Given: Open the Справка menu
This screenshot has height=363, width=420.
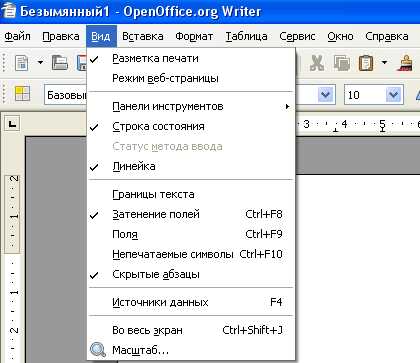Looking at the screenshot, I should 387,36.
